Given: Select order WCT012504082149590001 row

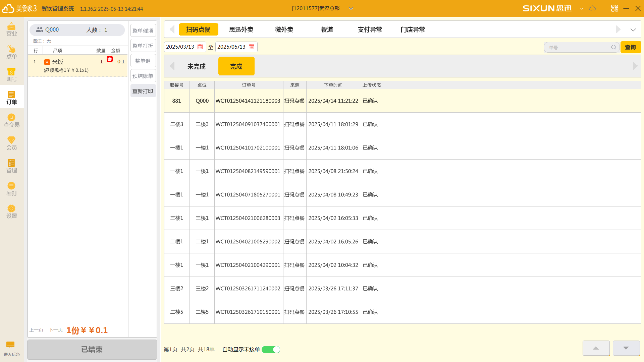Looking at the screenshot, I should click(402, 171).
